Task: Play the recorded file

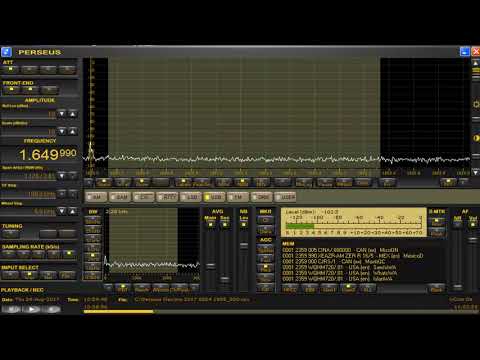Action: click(x=32, y=309)
